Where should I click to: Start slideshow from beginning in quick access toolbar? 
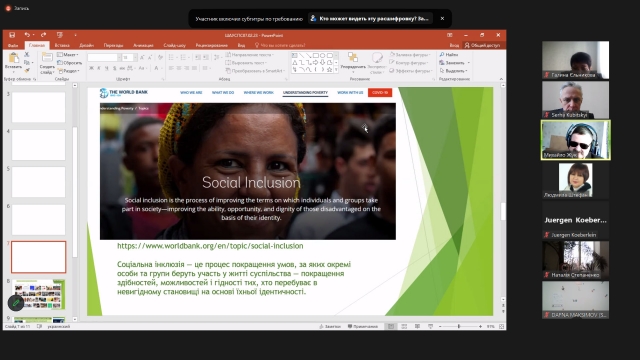[60, 35]
